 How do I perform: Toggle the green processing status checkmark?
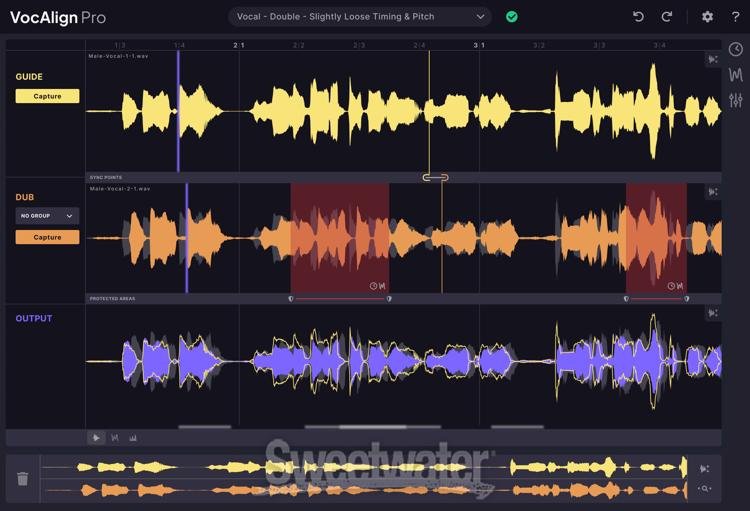coord(512,17)
